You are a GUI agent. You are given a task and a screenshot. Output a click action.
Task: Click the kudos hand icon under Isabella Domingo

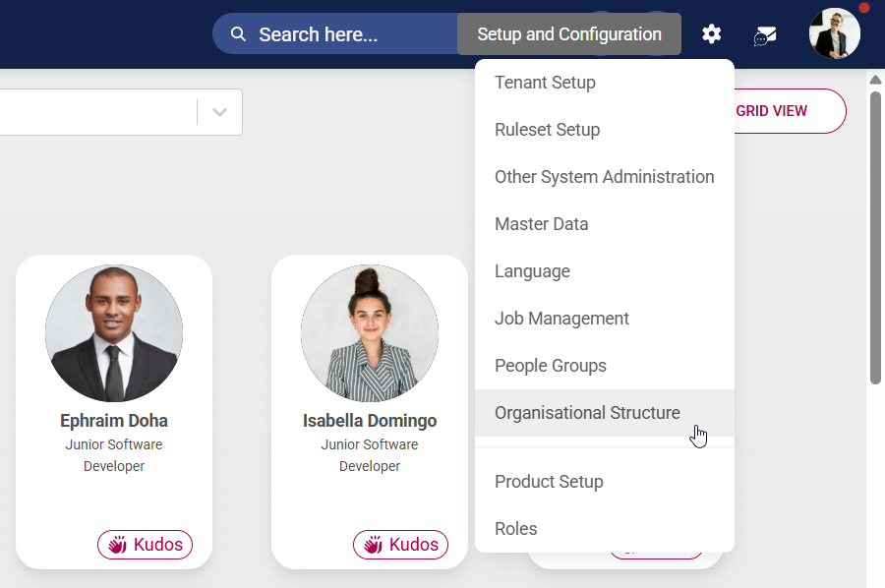tap(374, 544)
